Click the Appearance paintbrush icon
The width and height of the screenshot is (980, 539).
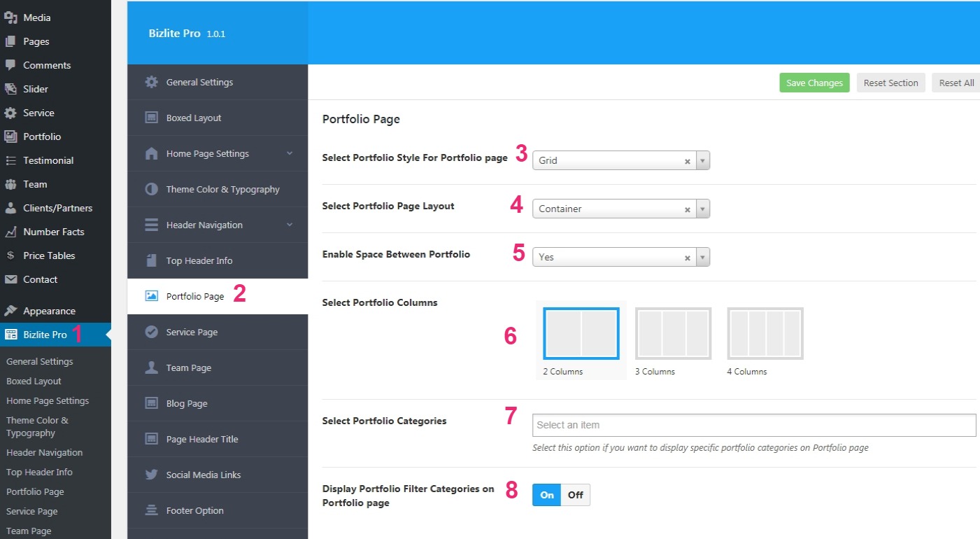(10, 311)
